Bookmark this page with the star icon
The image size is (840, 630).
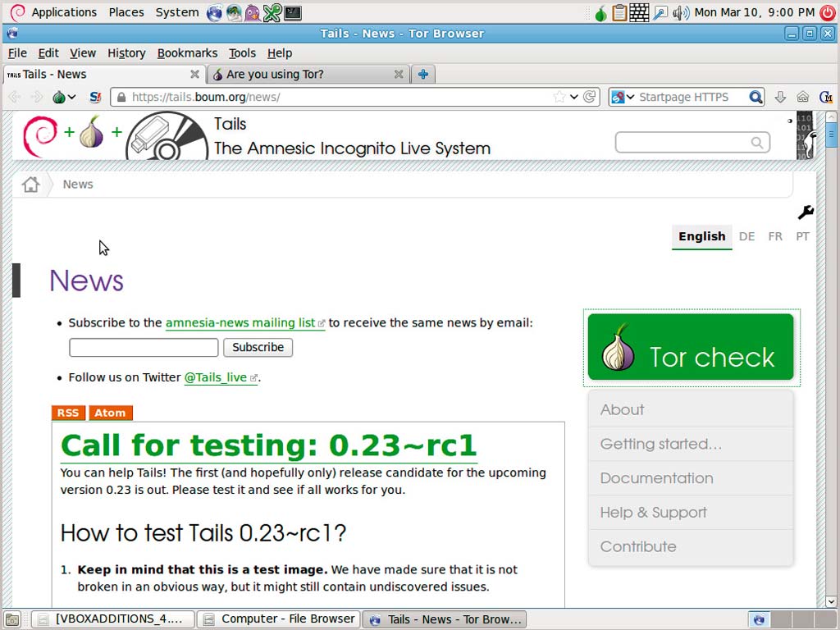click(559, 97)
